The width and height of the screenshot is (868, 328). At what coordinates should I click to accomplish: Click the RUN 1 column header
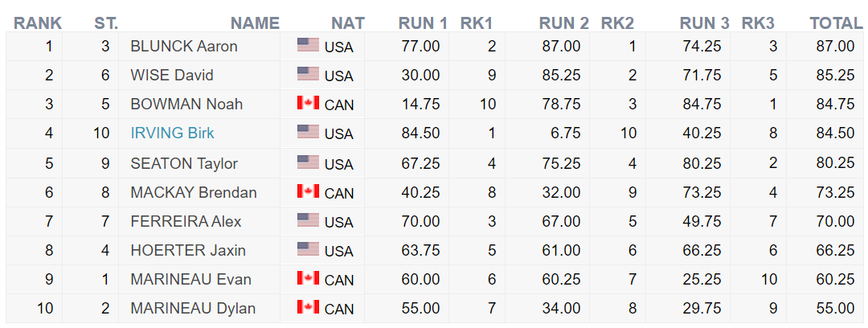click(x=423, y=23)
